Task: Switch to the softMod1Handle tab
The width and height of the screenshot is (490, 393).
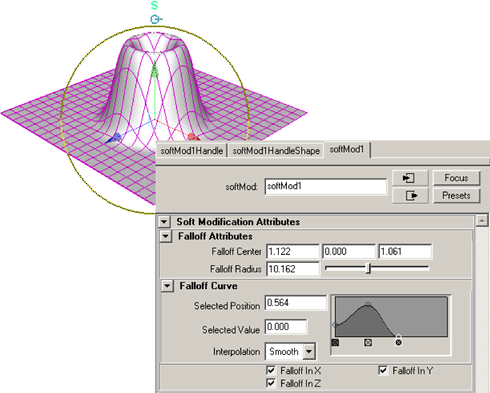Action: (x=192, y=151)
